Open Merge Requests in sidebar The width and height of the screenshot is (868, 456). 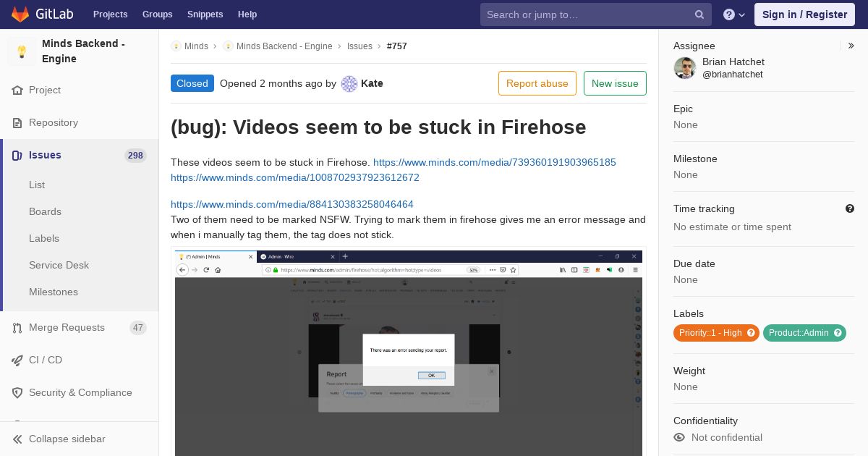[67, 328]
